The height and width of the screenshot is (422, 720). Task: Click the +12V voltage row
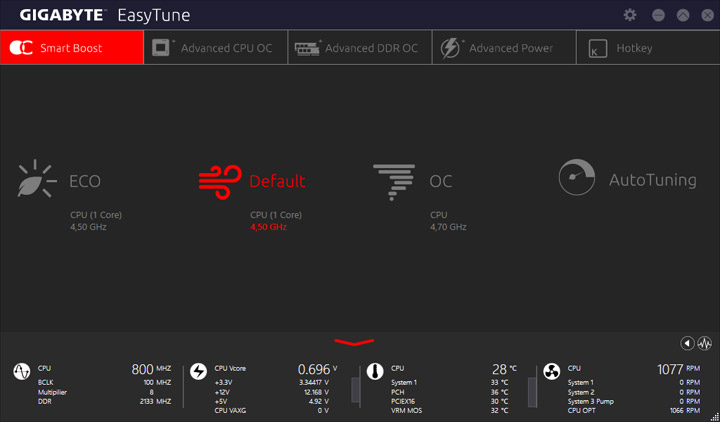[x=271, y=392]
